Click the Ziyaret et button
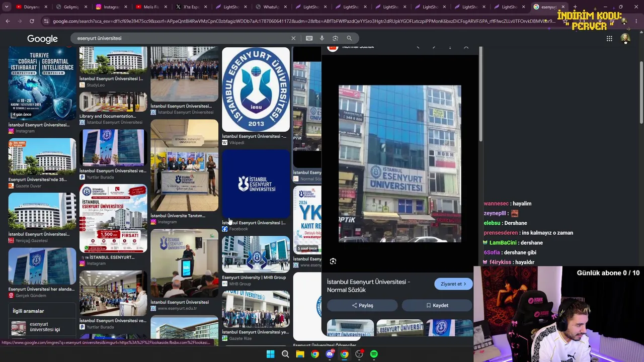644x362 pixels. point(453,284)
